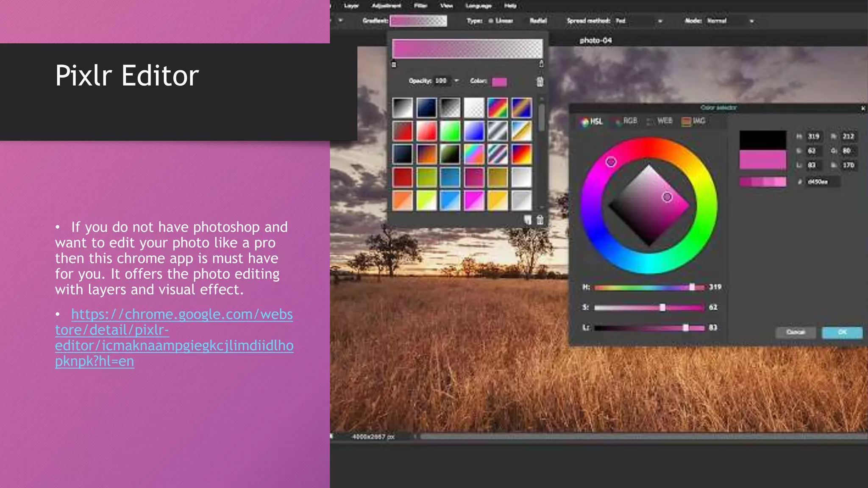Choose the olive green gradient preset

tap(426, 177)
